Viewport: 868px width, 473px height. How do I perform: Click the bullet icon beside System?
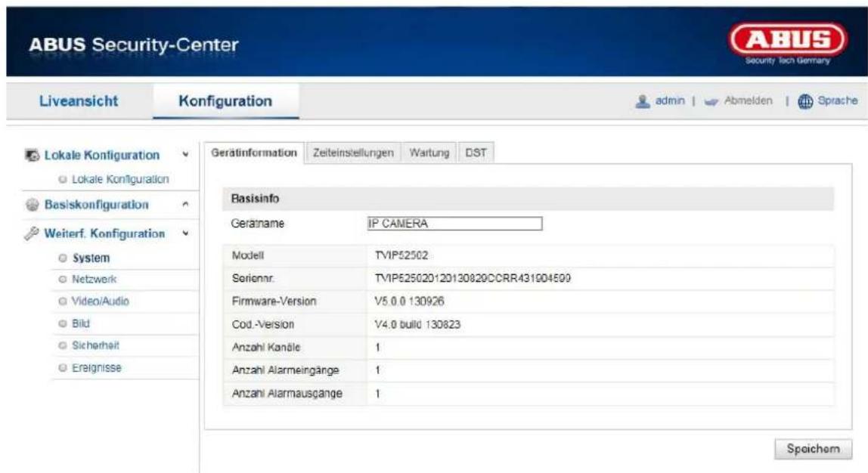tap(63, 258)
